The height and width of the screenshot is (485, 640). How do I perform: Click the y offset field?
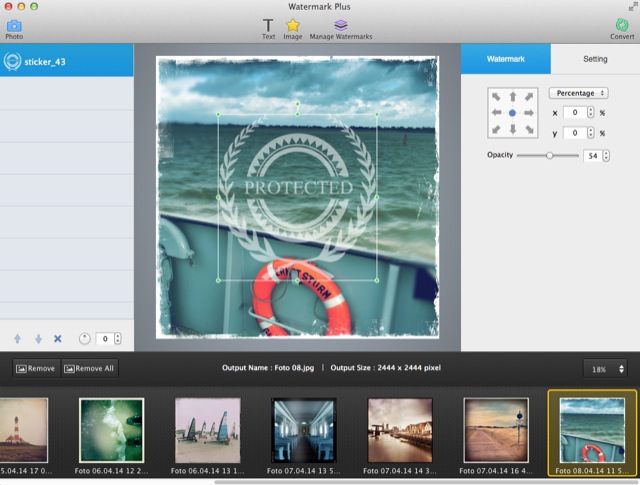(x=575, y=133)
